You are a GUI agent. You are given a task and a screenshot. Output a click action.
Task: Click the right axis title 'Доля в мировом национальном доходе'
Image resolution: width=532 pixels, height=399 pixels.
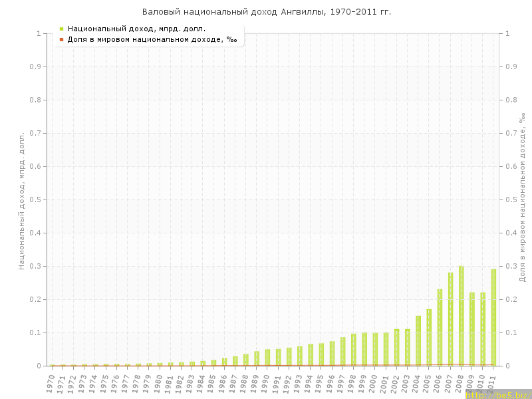[523, 197]
